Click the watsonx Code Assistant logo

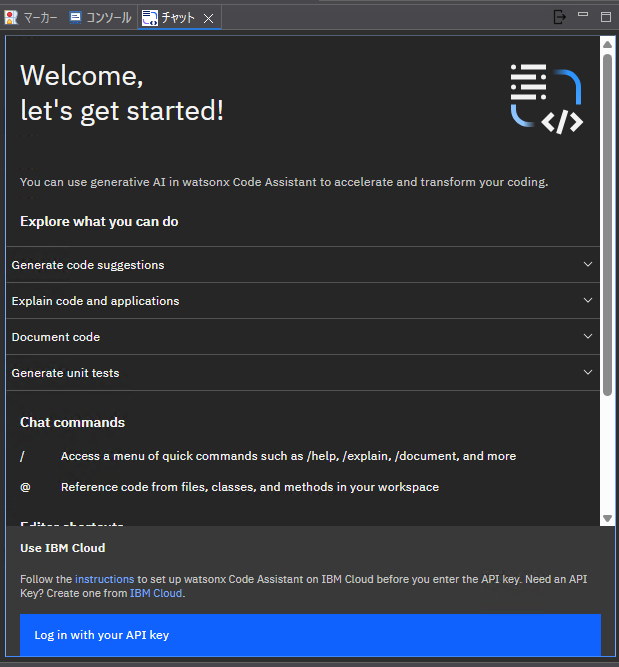(547, 99)
